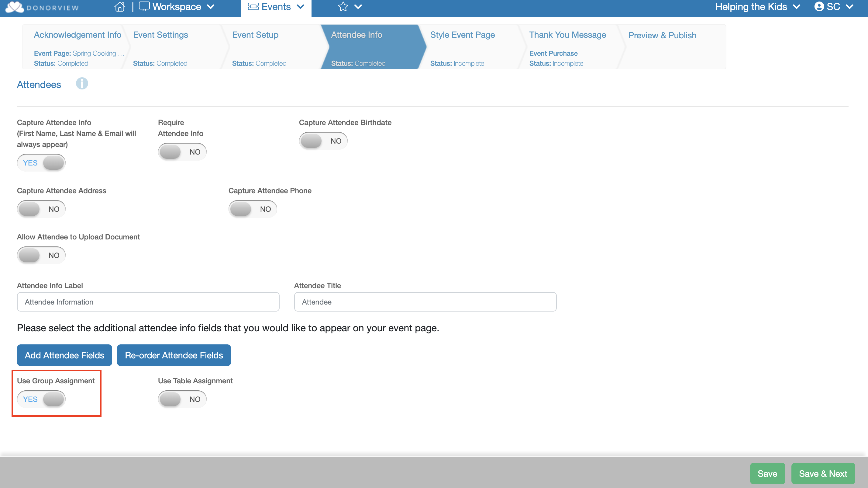Open the Preview & Publish step
Viewport: 868px width, 488px height.
point(662,35)
